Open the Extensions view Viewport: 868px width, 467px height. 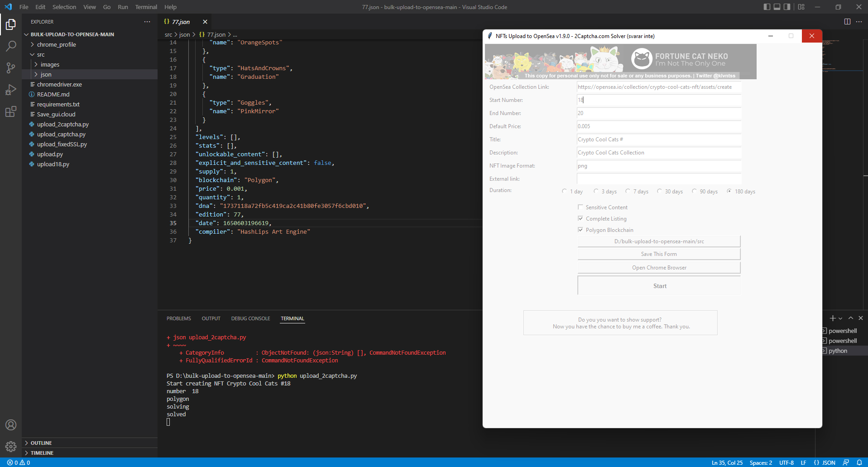click(x=11, y=112)
